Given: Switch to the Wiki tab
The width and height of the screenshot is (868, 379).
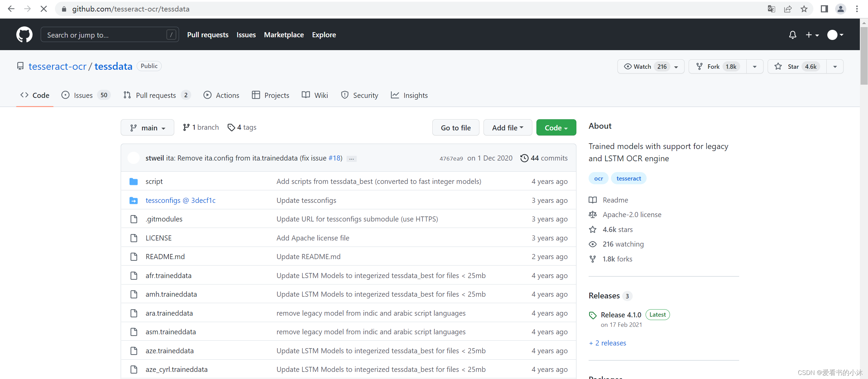Looking at the screenshot, I should [315, 95].
